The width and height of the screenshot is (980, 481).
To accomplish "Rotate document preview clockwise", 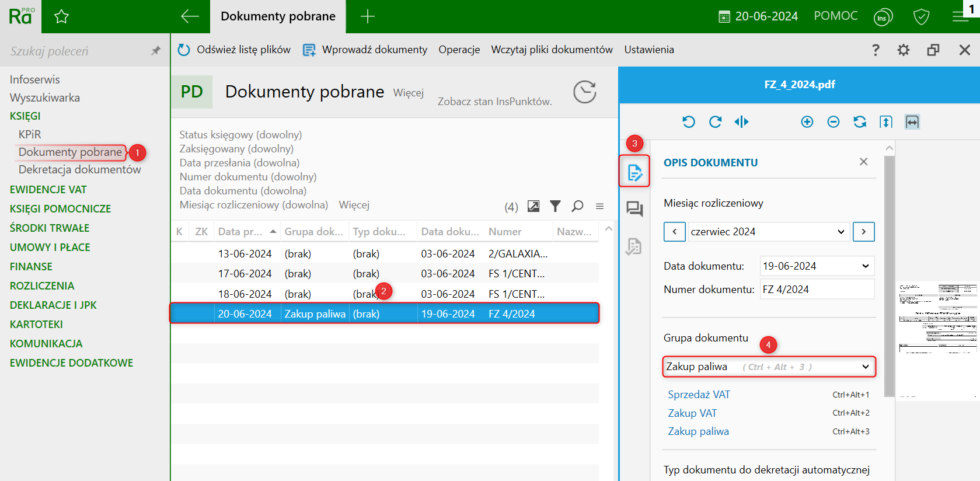I will pyautogui.click(x=715, y=122).
